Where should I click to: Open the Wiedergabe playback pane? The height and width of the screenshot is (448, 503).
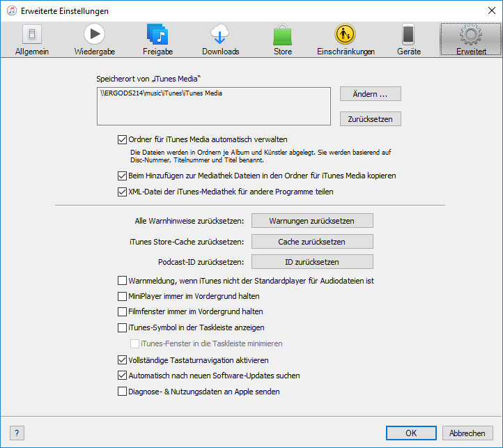(94, 40)
